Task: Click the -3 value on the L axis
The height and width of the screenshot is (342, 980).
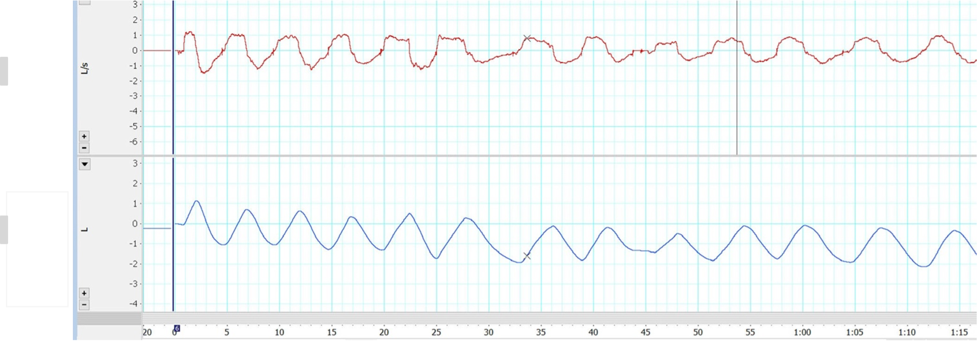Action: click(x=134, y=284)
